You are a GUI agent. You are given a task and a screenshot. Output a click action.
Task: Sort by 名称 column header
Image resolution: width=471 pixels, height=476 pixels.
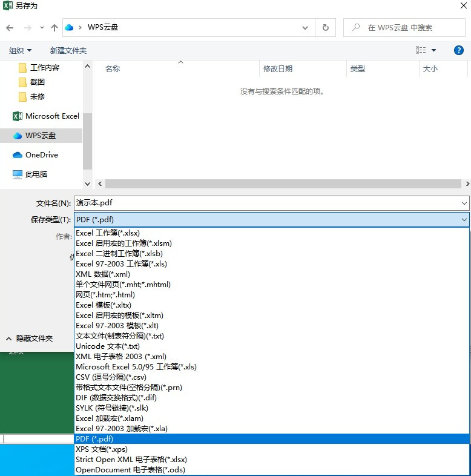(113, 69)
